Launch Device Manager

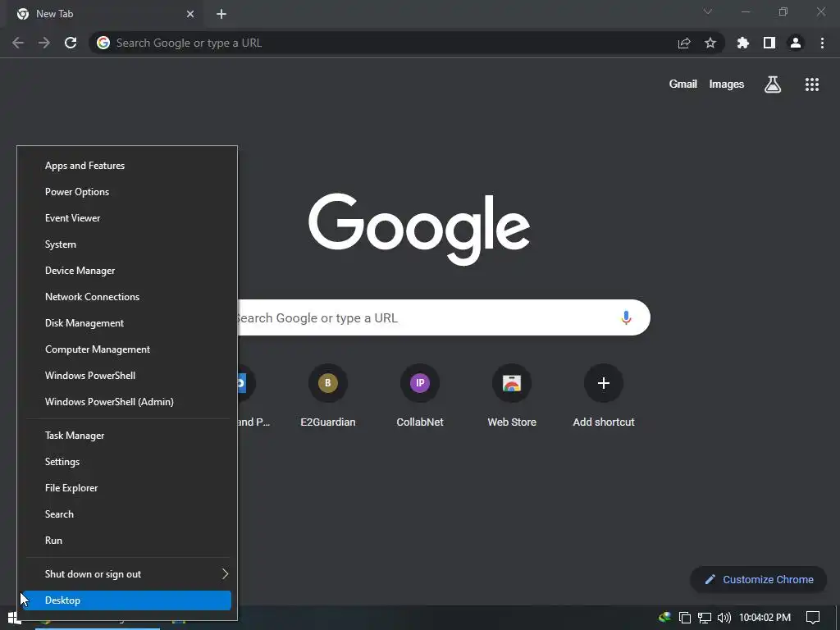pos(127,271)
